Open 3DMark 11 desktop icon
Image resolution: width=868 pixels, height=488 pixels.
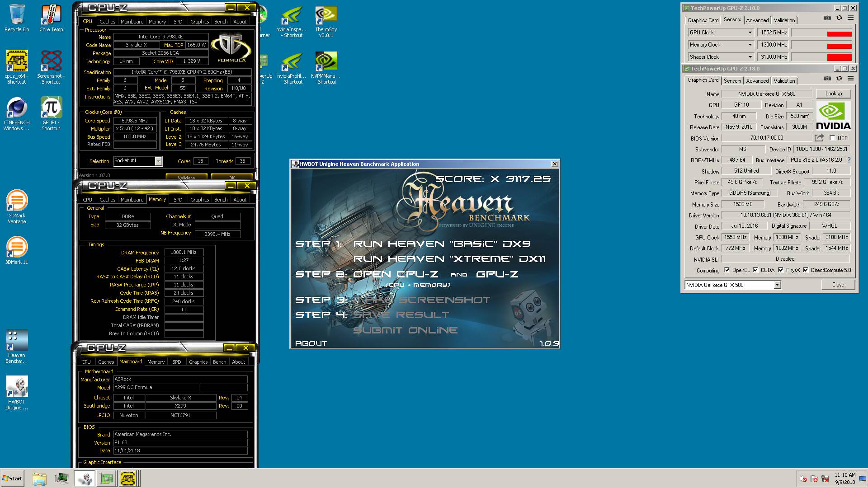click(17, 250)
